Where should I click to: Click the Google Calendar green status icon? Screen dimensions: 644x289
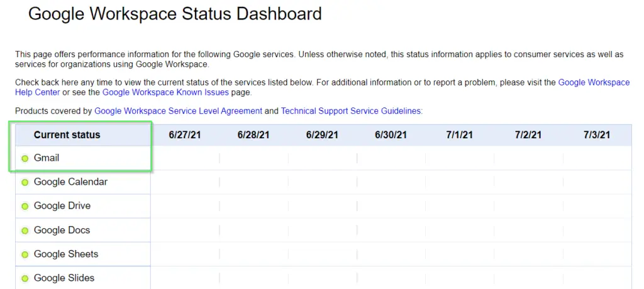coord(25,182)
